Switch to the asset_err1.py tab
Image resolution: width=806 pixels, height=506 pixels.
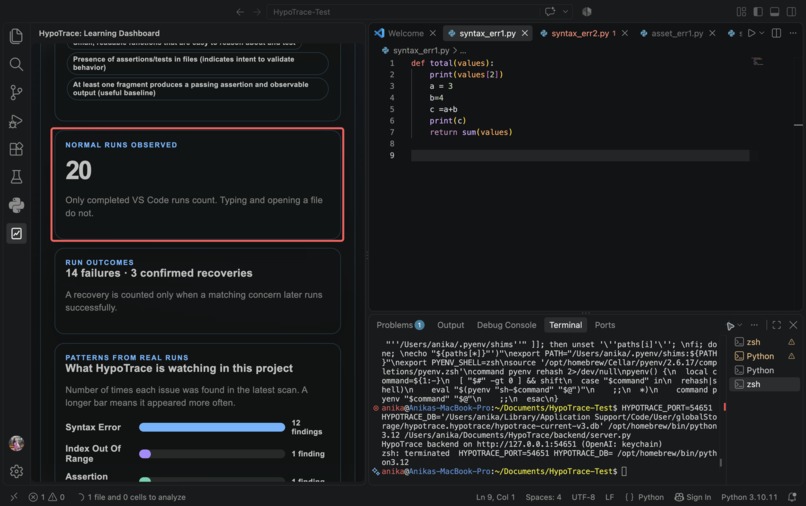676,33
